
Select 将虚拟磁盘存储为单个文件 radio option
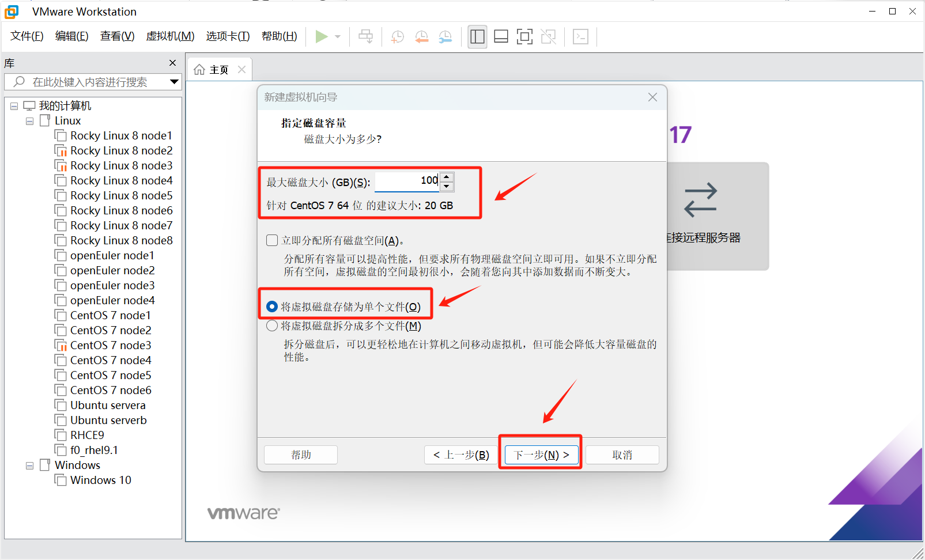272,307
